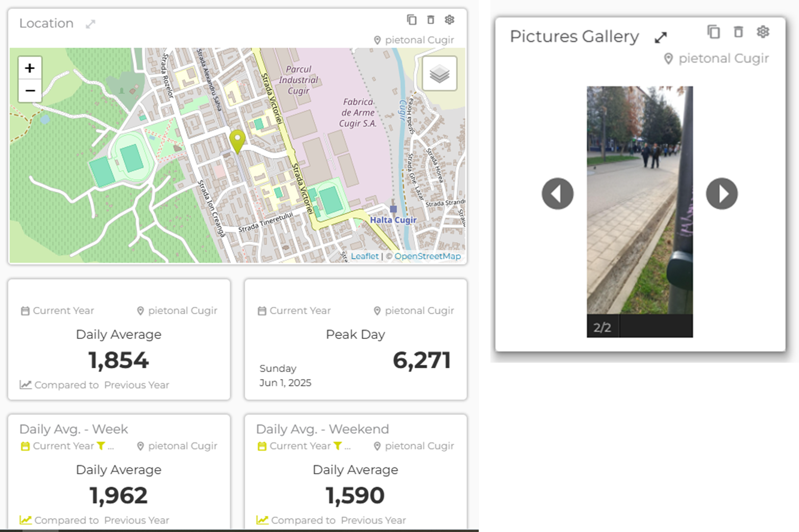Open the map layers control

tap(439, 74)
